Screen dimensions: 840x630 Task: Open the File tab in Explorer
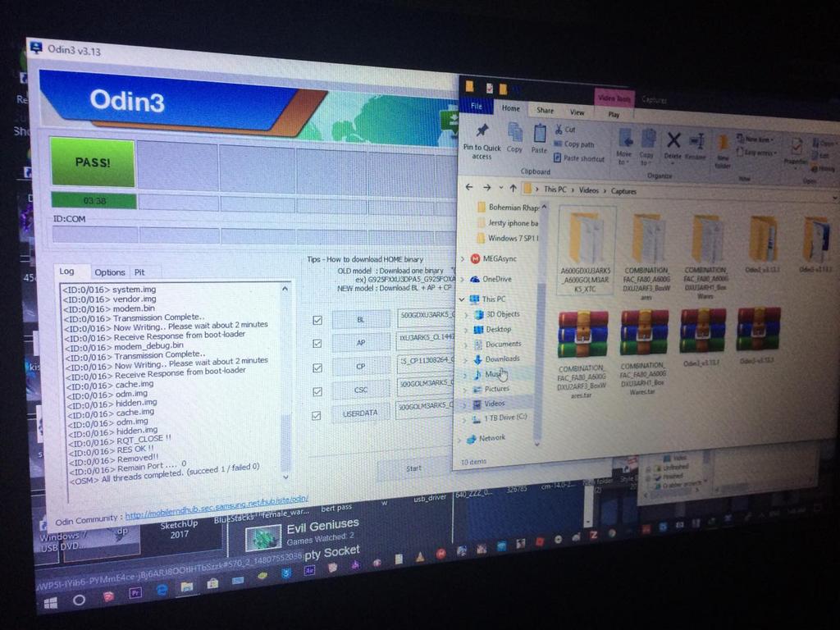[x=477, y=106]
